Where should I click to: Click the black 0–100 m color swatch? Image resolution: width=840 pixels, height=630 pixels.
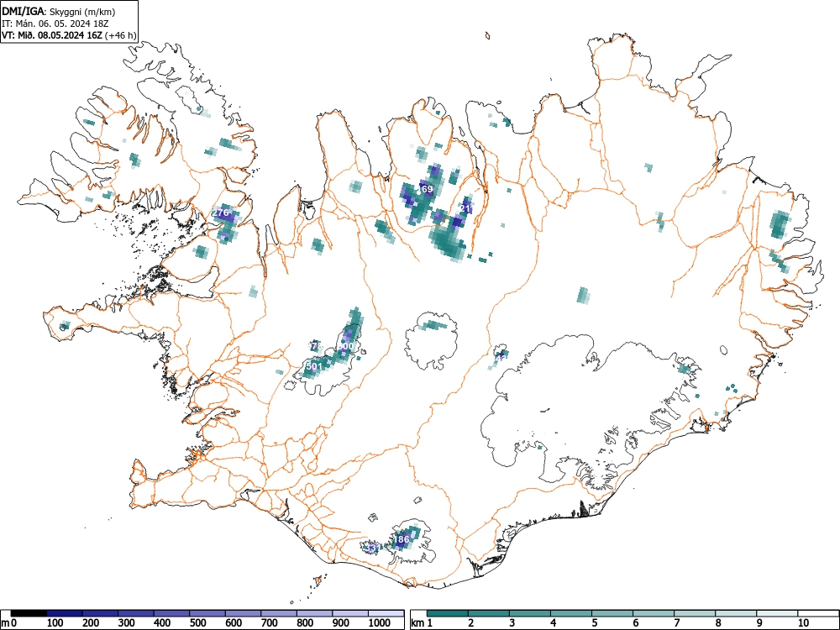tap(29, 613)
